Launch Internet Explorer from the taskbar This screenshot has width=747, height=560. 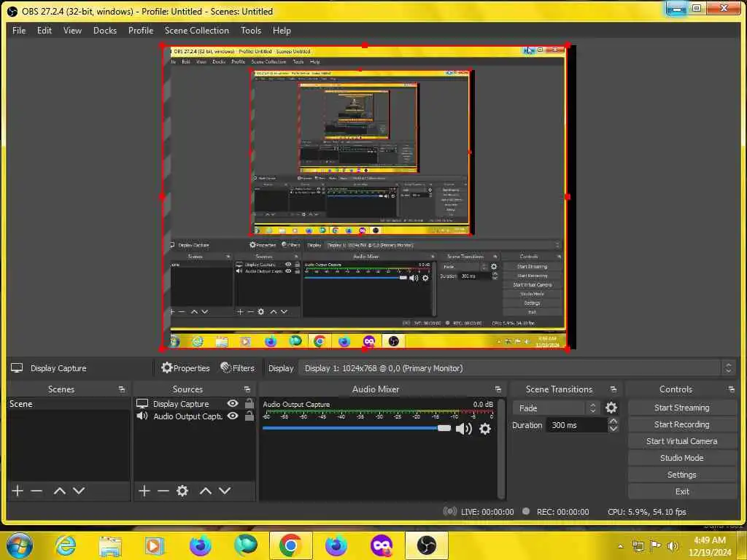tap(65, 545)
